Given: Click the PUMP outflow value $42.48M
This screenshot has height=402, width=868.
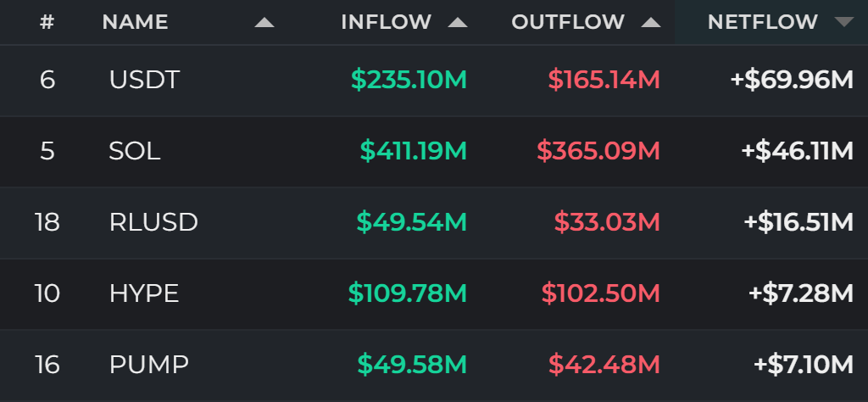Looking at the screenshot, I should coord(604,365).
